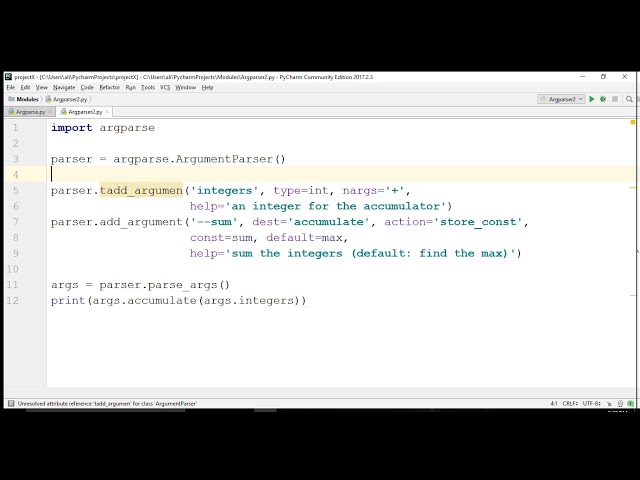Open the CRLF line separator selector
640x480 pixels.
[570, 404]
